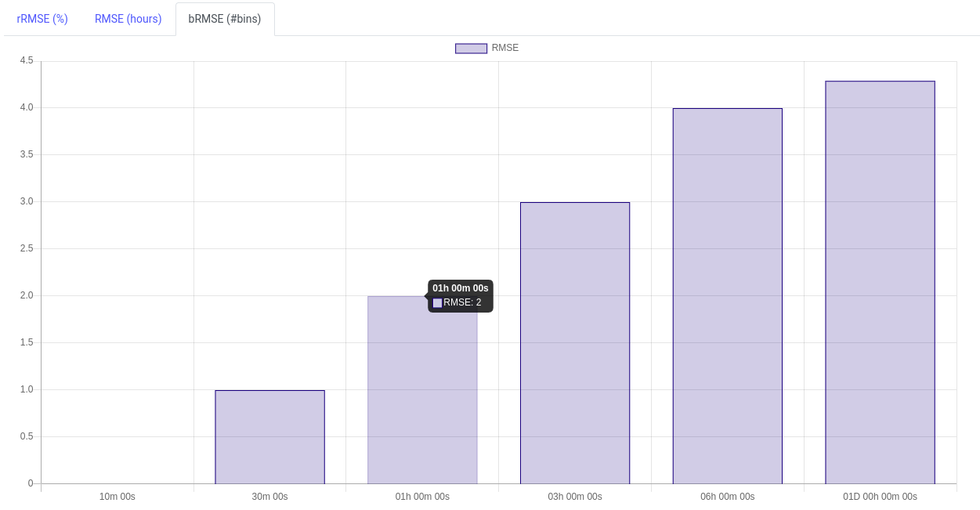The width and height of the screenshot is (980, 510).
Task: Click the tallest bar, 01D 00h 00m 00s
Action: [880, 282]
